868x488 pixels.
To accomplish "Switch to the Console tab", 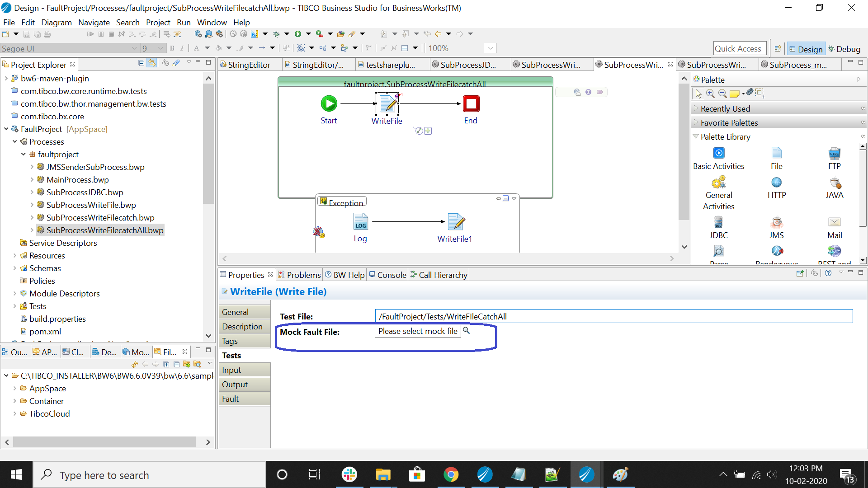I will [x=387, y=275].
